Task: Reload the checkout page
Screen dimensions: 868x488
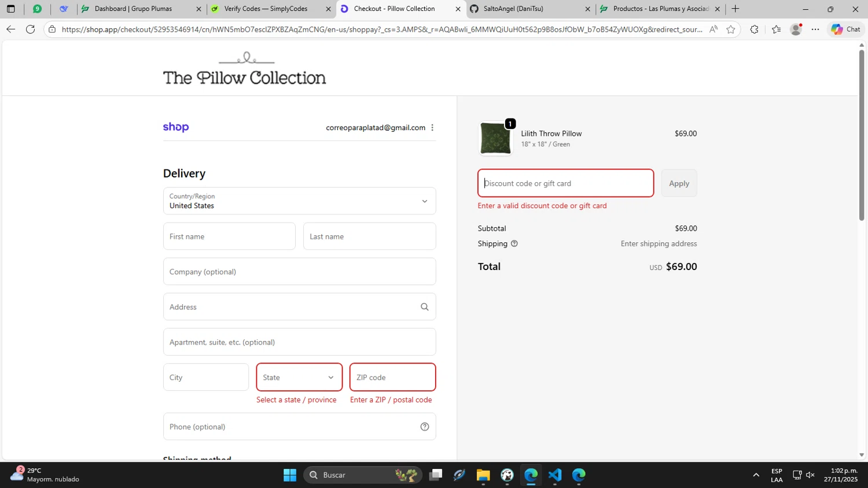Action: click(31, 29)
